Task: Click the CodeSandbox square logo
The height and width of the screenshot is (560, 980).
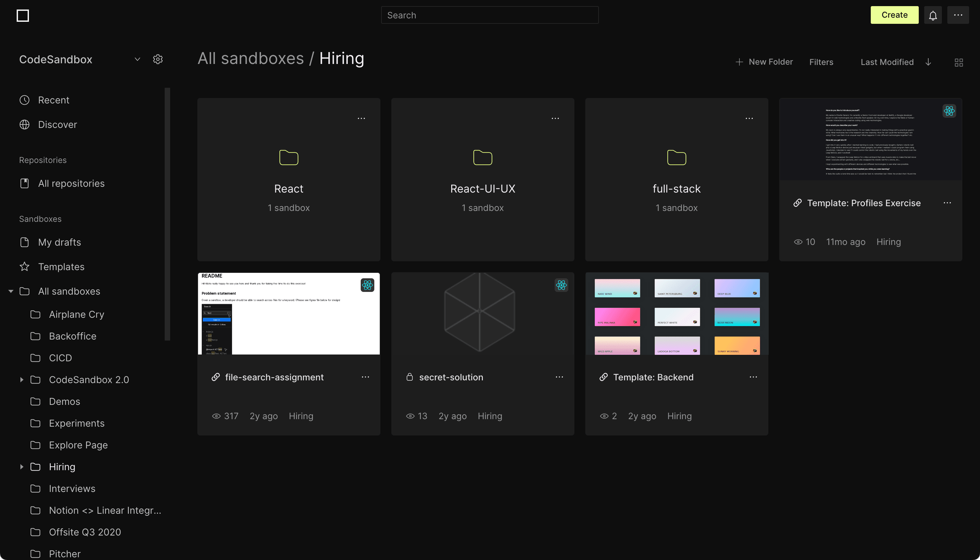Action: 23,15
